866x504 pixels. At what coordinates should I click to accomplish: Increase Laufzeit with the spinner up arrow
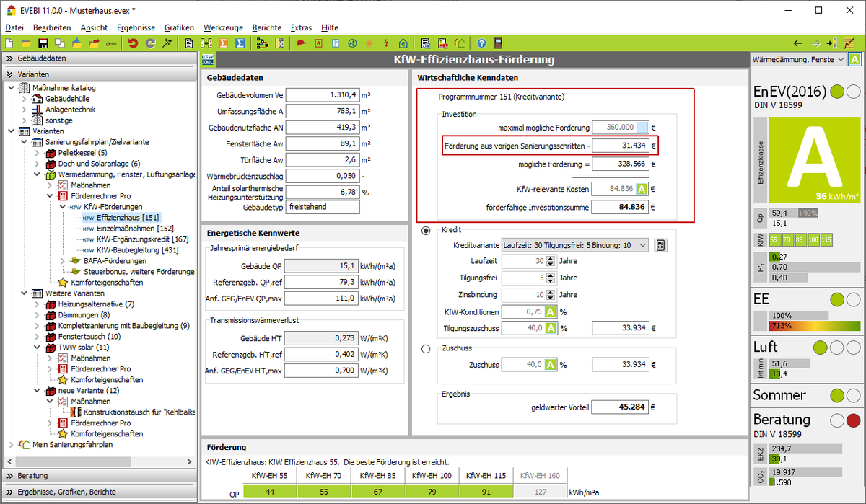(x=551, y=258)
